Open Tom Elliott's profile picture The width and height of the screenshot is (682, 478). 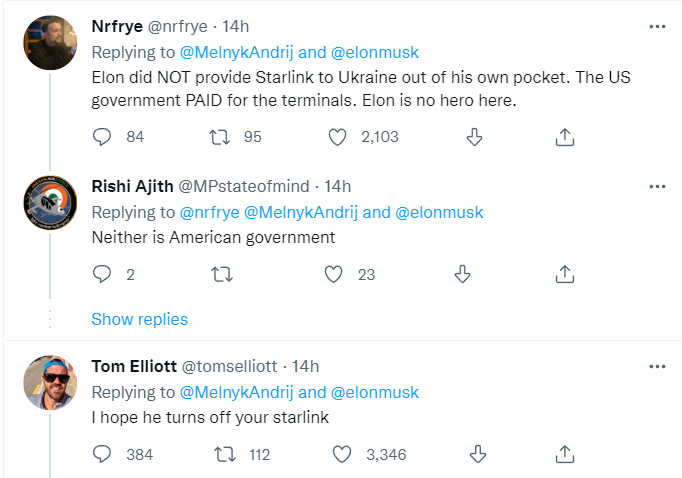click(x=51, y=382)
